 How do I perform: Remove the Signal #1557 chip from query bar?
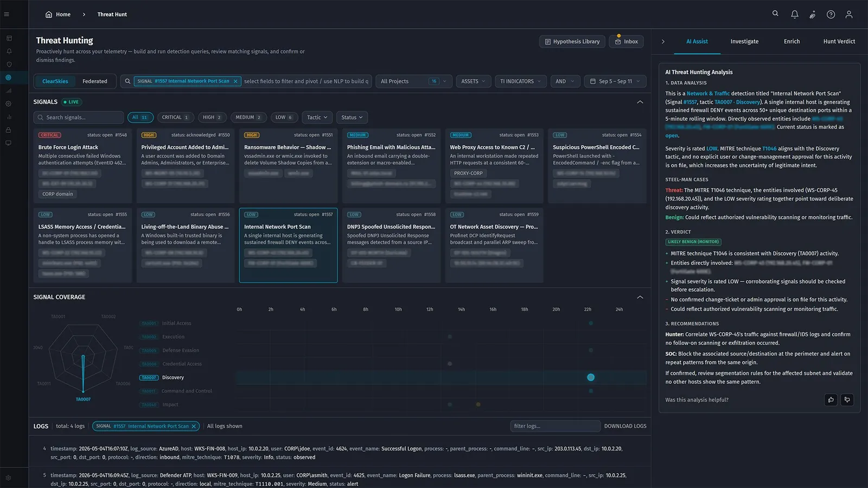(235, 81)
